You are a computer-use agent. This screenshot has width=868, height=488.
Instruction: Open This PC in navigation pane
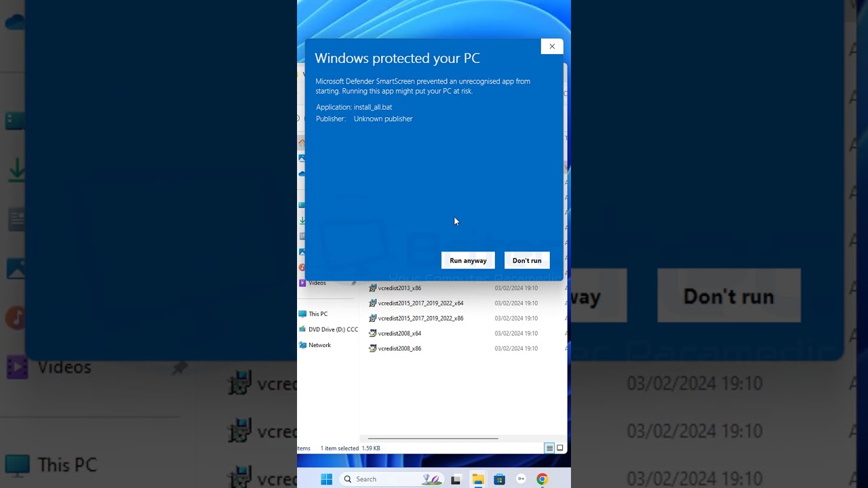(318, 314)
